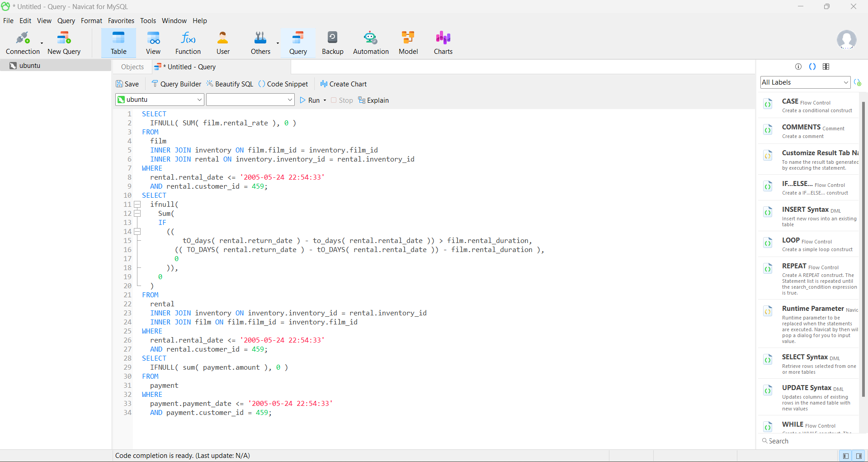Open the View objects icon
868x462 pixels.
tap(153, 43)
